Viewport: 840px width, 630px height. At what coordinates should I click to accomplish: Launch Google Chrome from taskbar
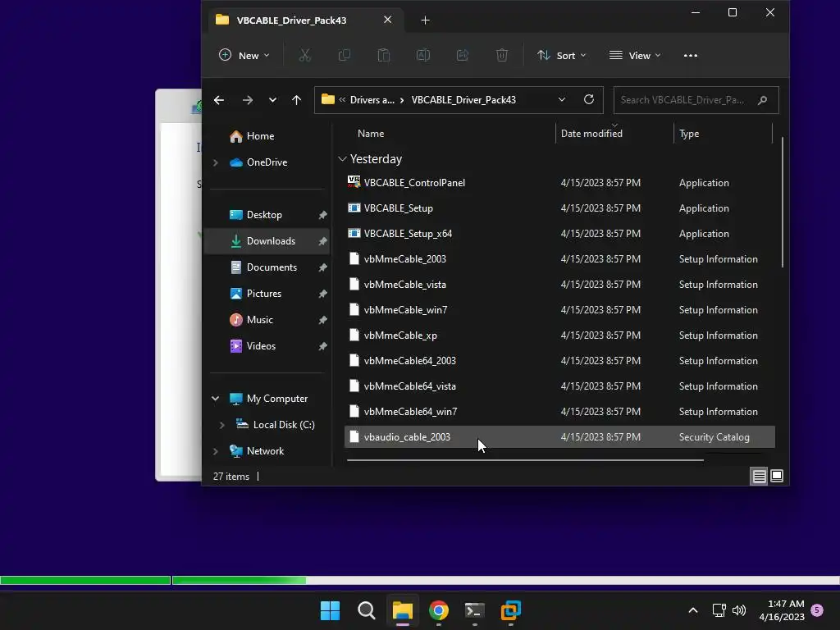[x=439, y=610]
